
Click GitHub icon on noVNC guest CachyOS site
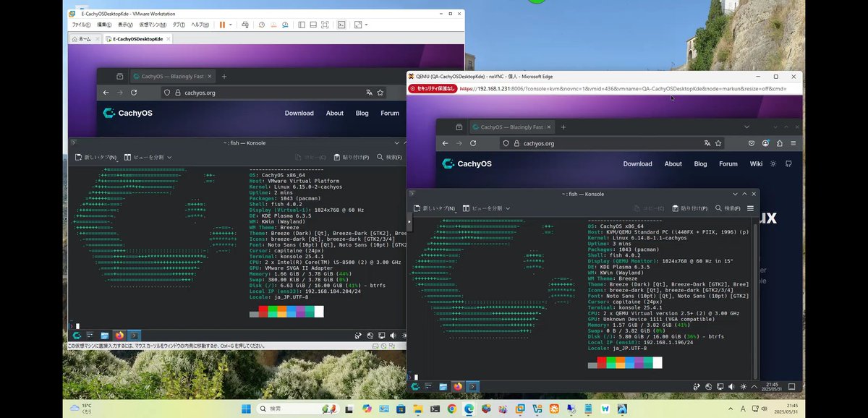click(x=788, y=163)
